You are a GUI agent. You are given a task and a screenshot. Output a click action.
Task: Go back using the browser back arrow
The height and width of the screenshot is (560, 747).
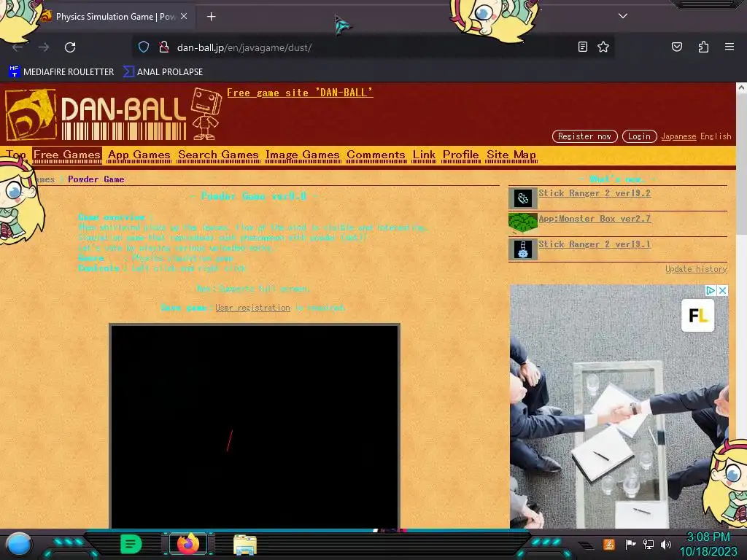18,47
